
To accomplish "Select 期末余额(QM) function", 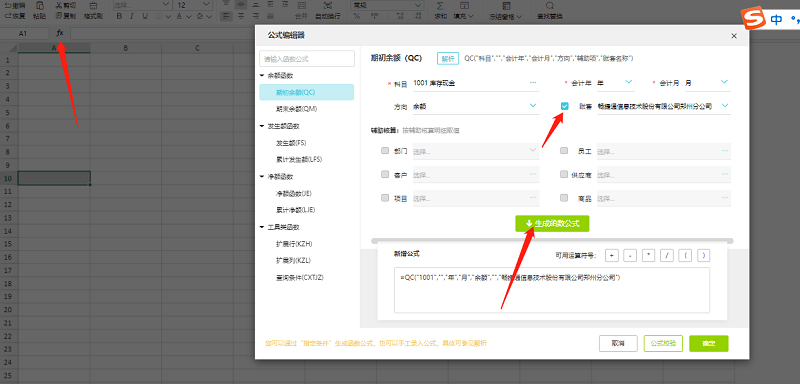I will (x=297, y=109).
